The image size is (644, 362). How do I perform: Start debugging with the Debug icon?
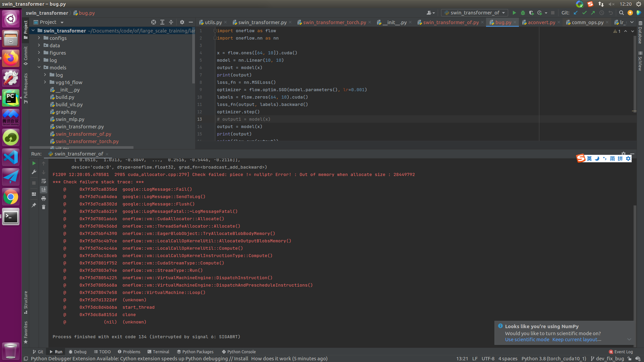pos(523,13)
